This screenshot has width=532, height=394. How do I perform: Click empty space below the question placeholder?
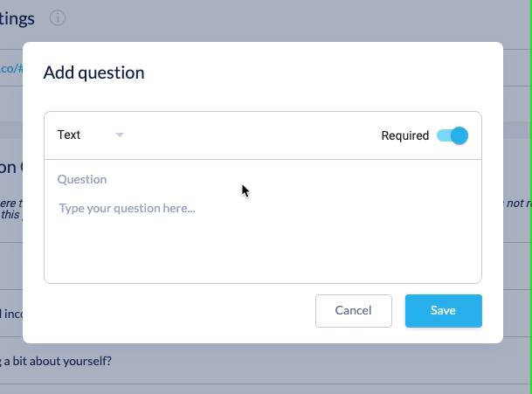[262, 253]
